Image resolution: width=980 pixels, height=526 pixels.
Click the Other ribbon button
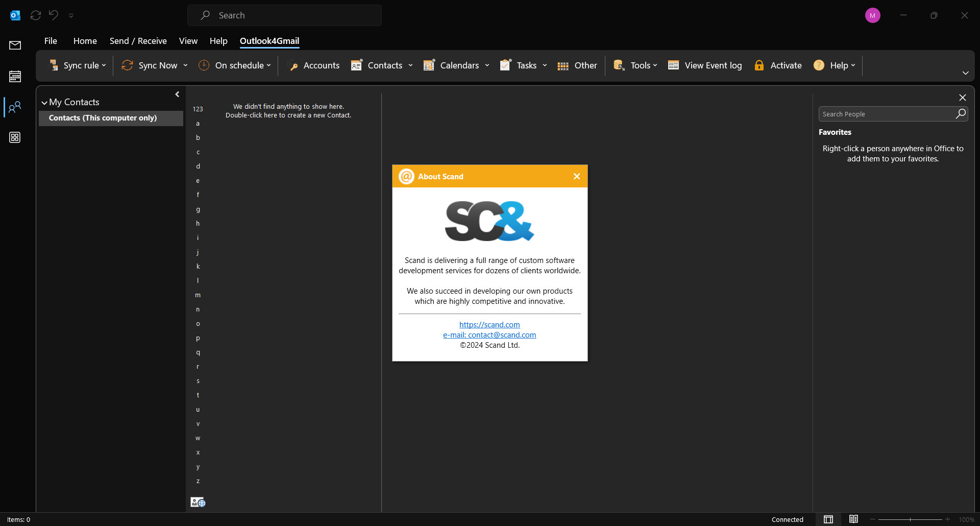pyautogui.click(x=577, y=65)
